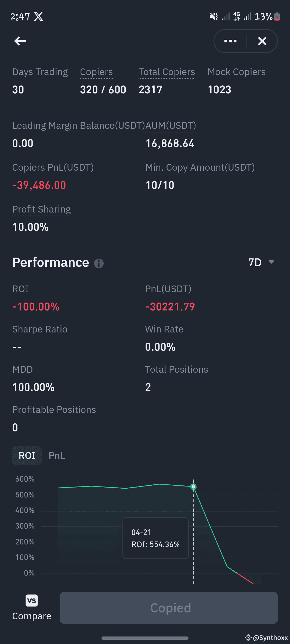Image resolution: width=290 pixels, height=644 pixels.
Task: Open Profit Sharing tooltip
Action: (x=41, y=209)
